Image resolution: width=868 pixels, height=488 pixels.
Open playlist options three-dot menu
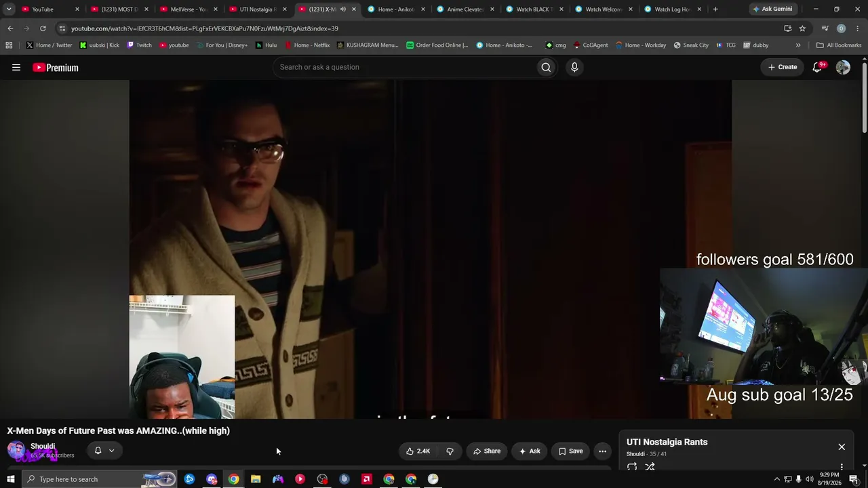coord(842,466)
